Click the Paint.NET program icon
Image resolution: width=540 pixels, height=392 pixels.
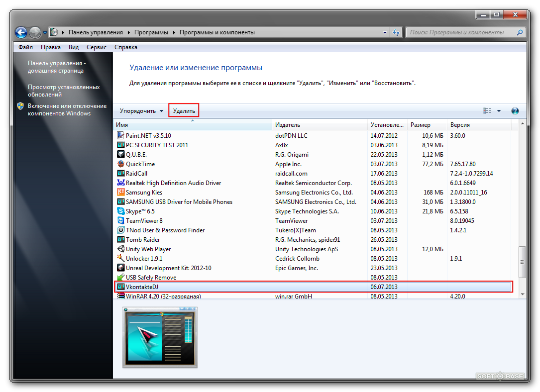coord(120,135)
